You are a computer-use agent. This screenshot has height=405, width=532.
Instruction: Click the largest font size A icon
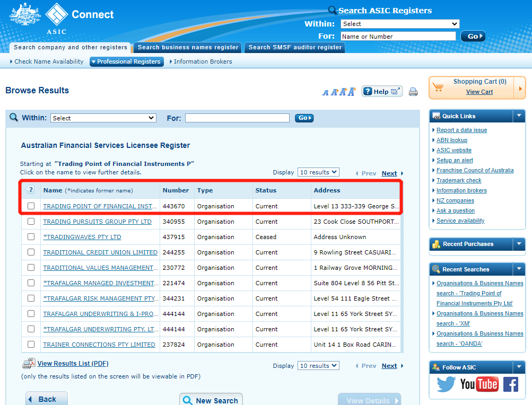[352, 92]
